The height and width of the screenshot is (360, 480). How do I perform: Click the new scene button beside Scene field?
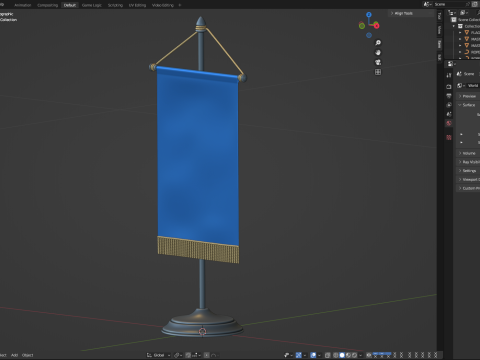(475, 4)
